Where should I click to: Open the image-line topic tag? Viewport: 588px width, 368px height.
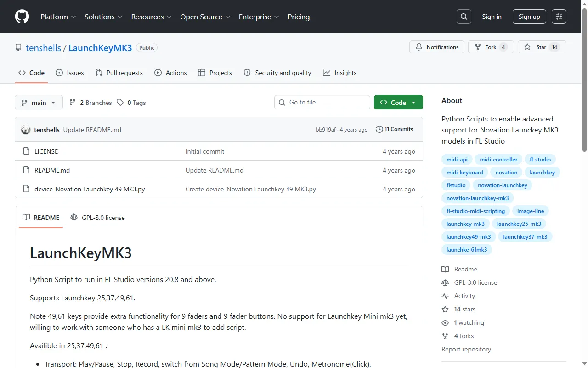pos(531,211)
